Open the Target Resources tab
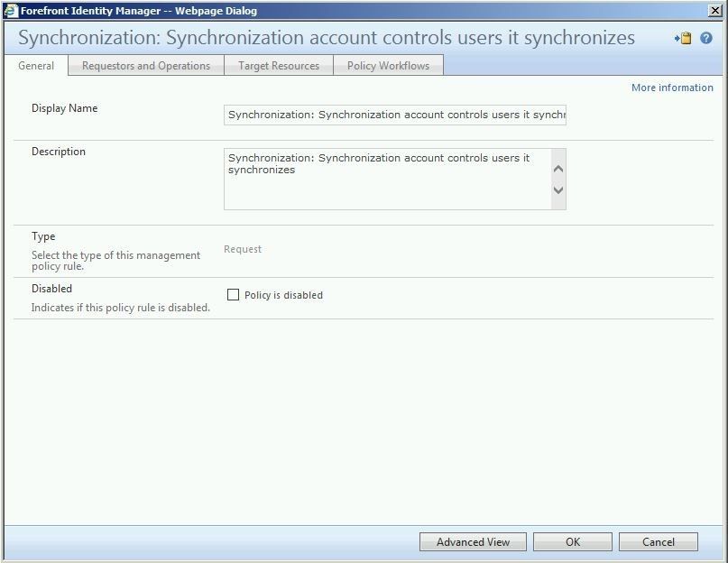Viewport: 728px width, 563px height. click(279, 66)
